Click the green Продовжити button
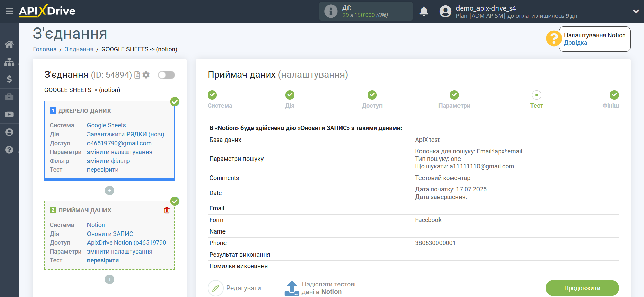 pos(582,288)
